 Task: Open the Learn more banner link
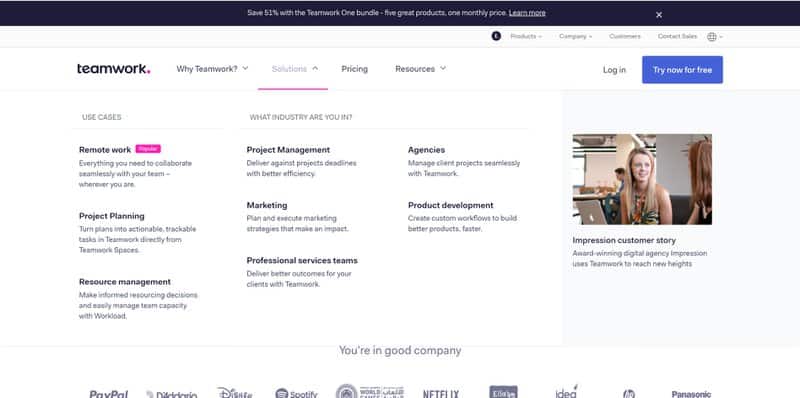[x=527, y=13]
